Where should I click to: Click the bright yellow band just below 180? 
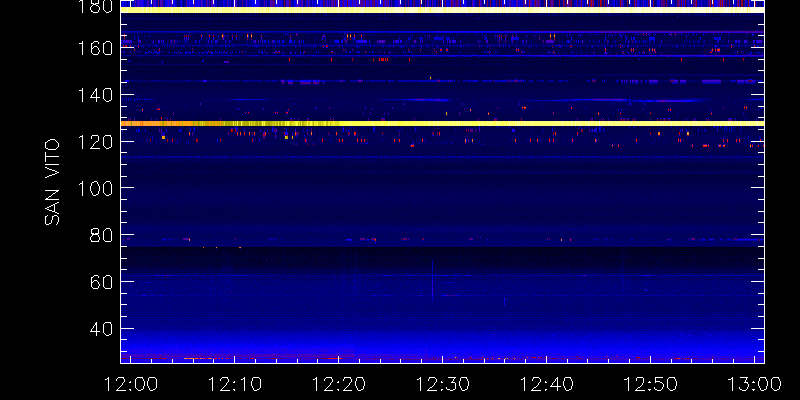pyautogui.click(x=442, y=10)
